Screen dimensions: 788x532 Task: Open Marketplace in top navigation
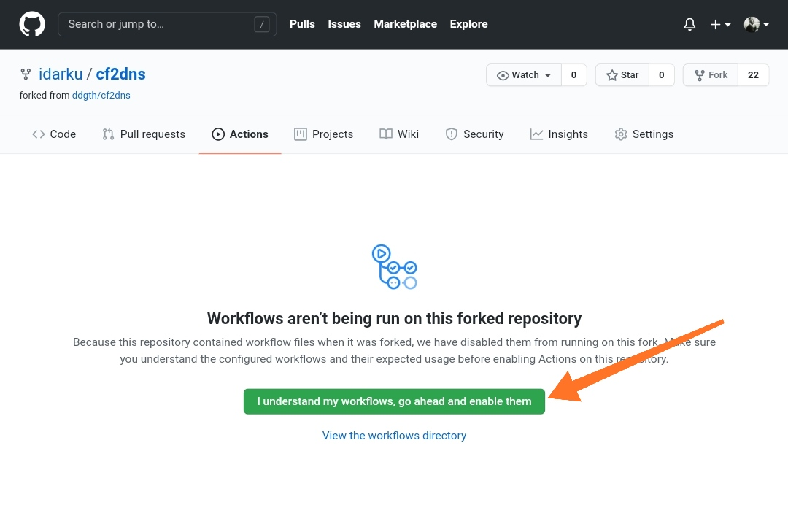click(x=405, y=24)
